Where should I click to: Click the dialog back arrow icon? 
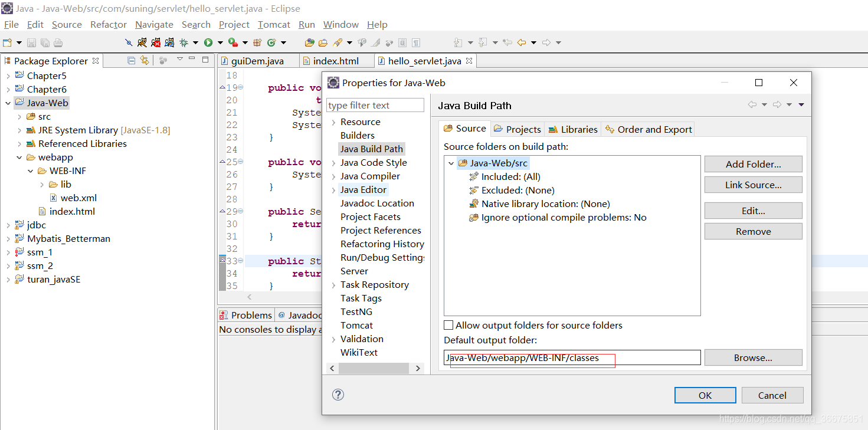[752, 104]
